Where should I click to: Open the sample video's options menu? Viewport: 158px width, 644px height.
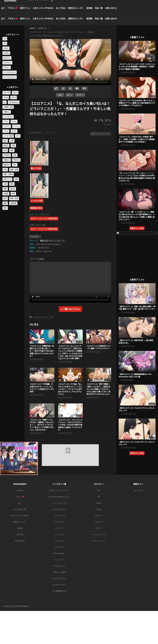pos(108,297)
